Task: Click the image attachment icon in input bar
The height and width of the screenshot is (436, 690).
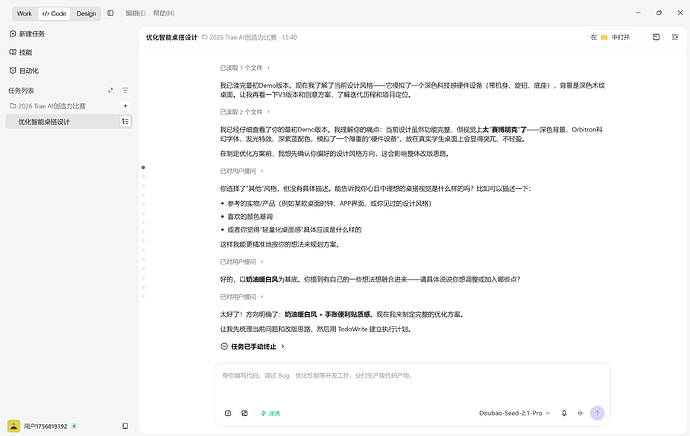Action: click(245, 413)
